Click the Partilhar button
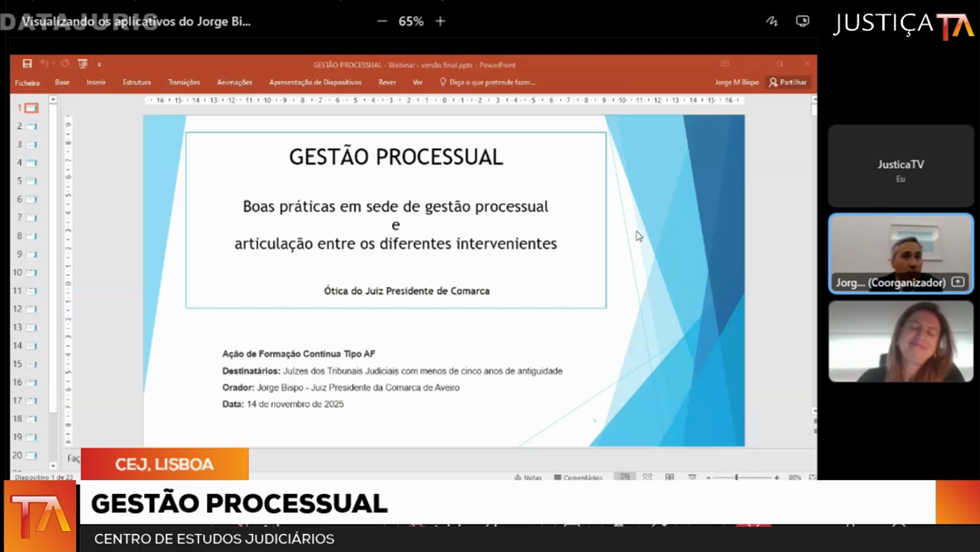The image size is (980, 552). (788, 83)
